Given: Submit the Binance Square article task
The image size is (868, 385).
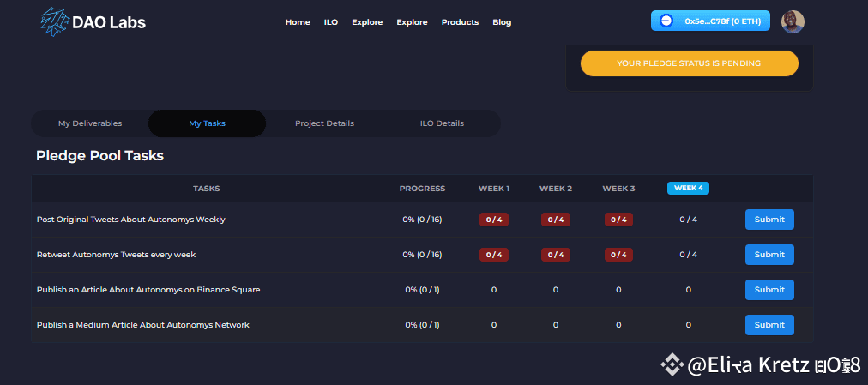Looking at the screenshot, I should [x=769, y=289].
